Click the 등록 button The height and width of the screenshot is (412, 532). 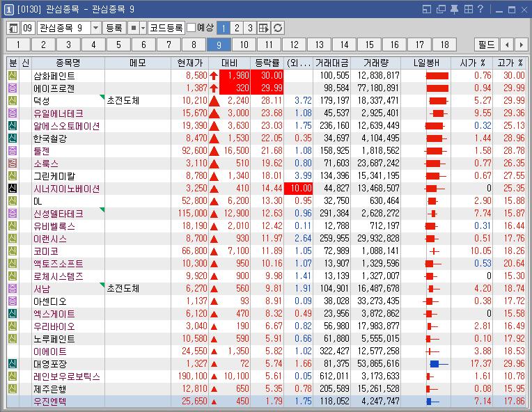pyautogui.click(x=114, y=28)
